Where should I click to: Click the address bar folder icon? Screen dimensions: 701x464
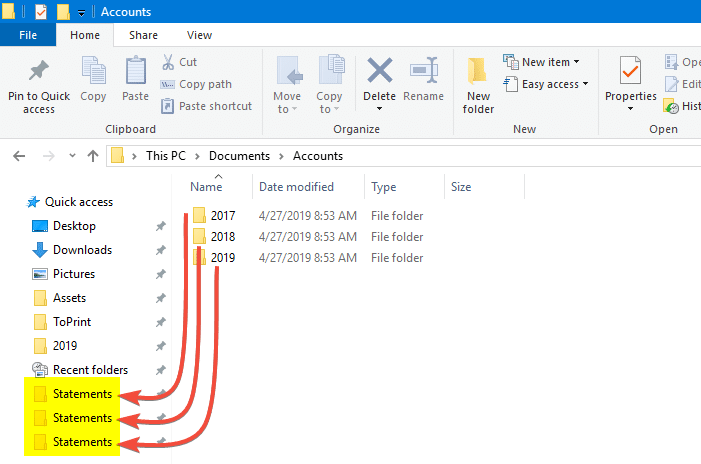[x=117, y=156]
